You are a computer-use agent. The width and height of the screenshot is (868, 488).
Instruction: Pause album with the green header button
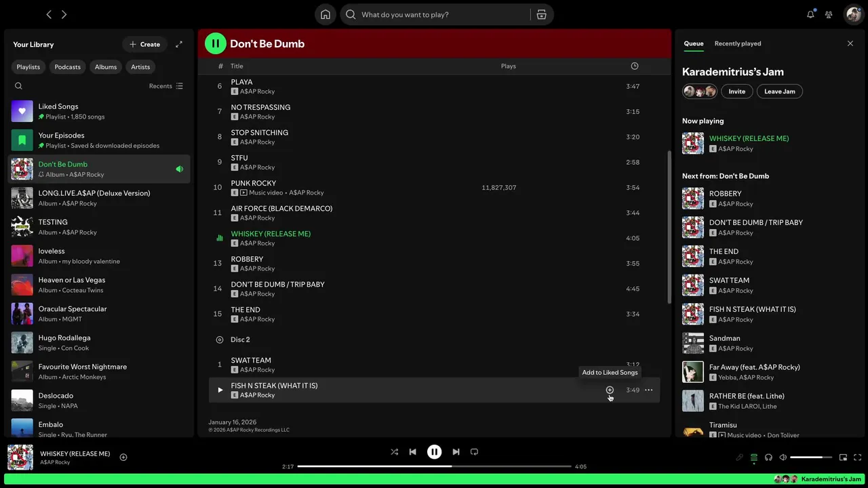tap(216, 43)
